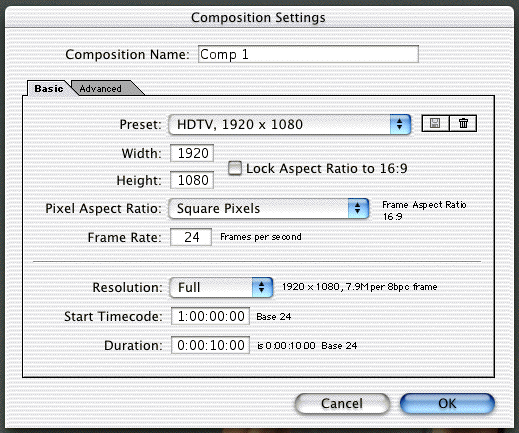Confirm settings with the OK button
The image size is (519, 433).
coord(447,404)
